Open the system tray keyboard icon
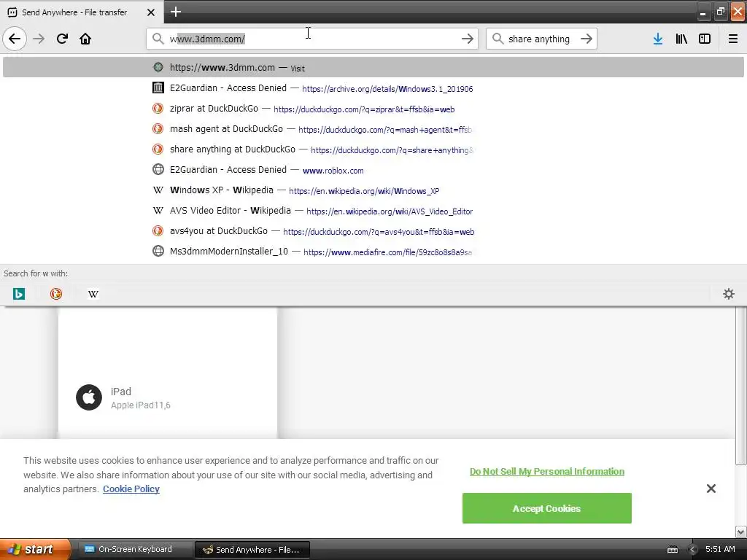The image size is (747, 560). pos(672,550)
